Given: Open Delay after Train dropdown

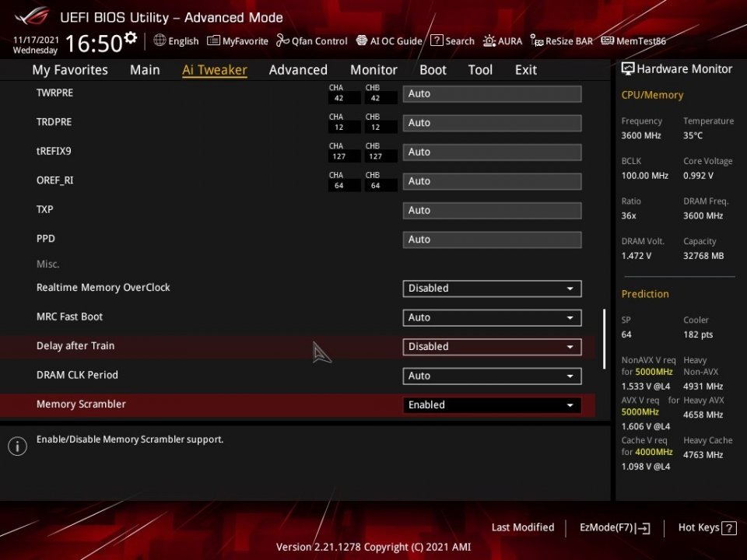Looking at the screenshot, I should pos(492,347).
